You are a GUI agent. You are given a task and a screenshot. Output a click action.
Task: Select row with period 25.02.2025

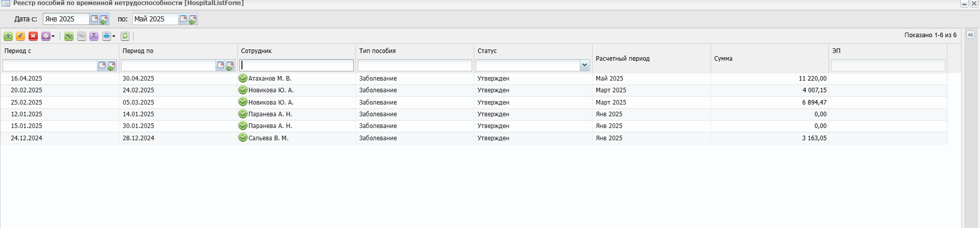[474, 103]
